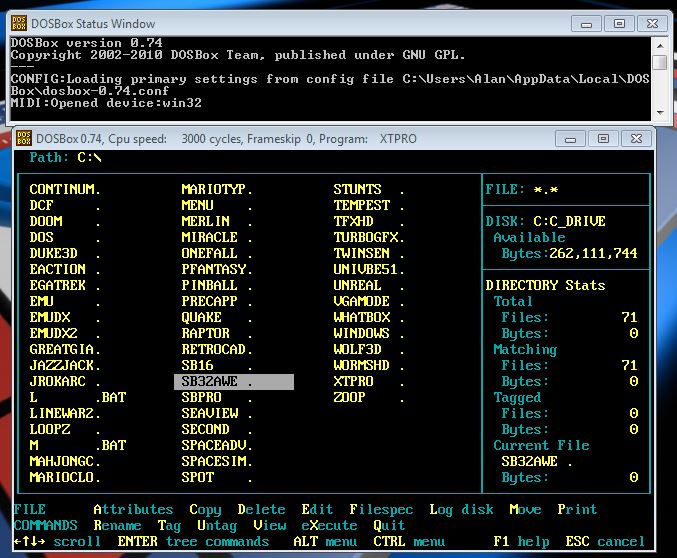
Task: Select the STUNTS entry
Action: point(369,190)
